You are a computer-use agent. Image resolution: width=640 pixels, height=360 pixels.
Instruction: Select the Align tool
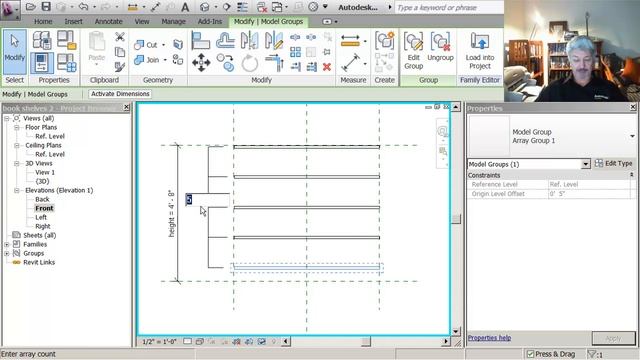[x=200, y=41]
